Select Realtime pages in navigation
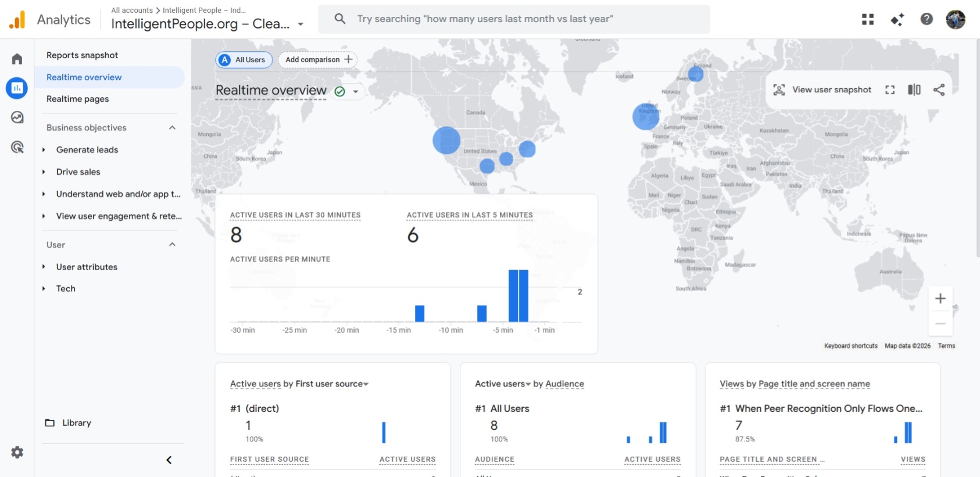This screenshot has width=980, height=477. pos(78,99)
